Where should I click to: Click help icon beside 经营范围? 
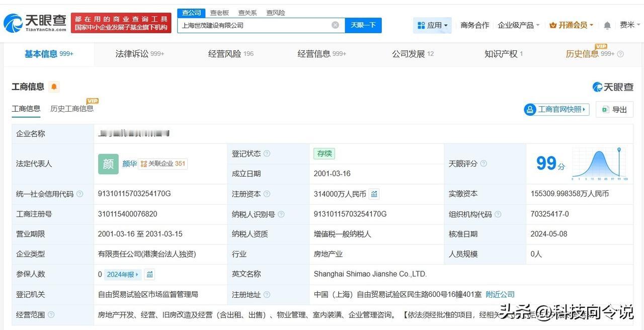pyautogui.click(x=51, y=315)
